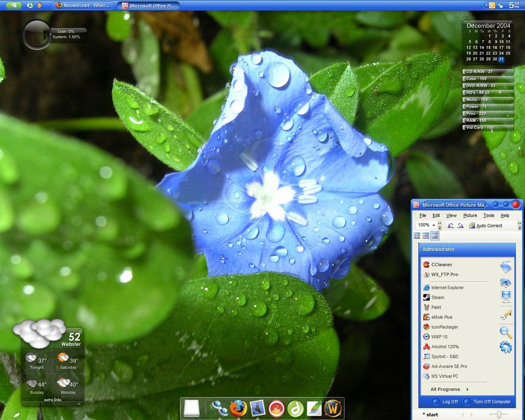The image size is (525, 420).
Task: Open the 100% zoom dropdown
Action: tap(434, 225)
